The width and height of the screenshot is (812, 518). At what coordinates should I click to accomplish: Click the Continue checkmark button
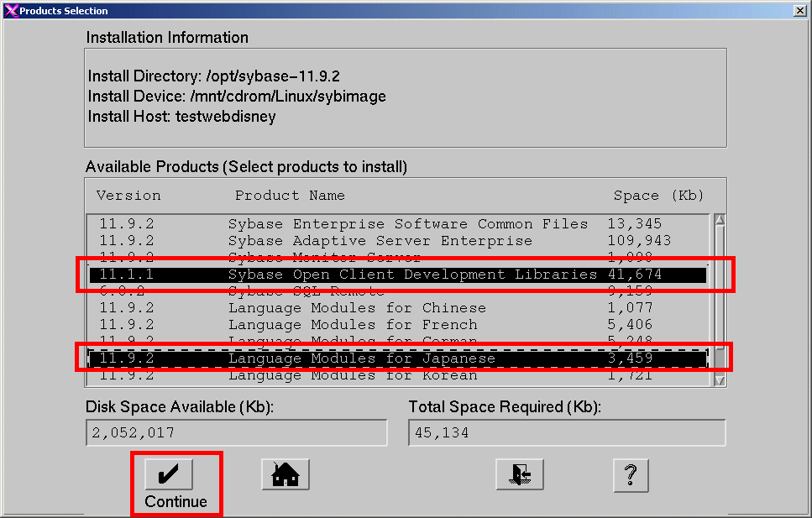coord(169,474)
